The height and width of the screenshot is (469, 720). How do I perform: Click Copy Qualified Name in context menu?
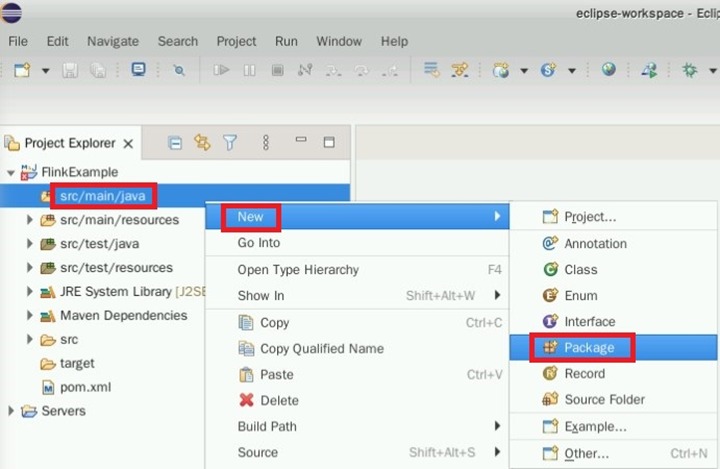(x=321, y=348)
